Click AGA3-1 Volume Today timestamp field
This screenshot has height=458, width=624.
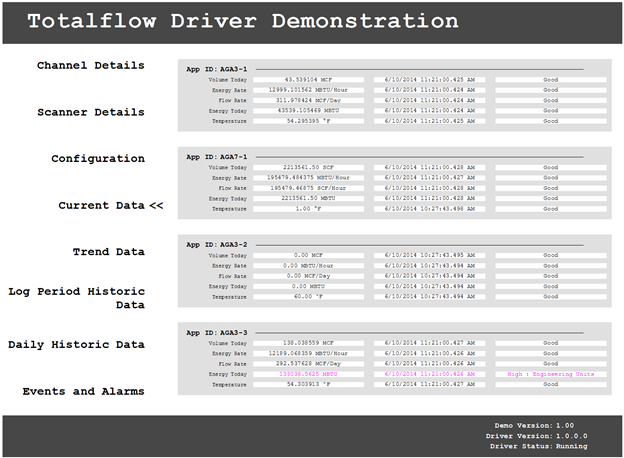[429, 80]
